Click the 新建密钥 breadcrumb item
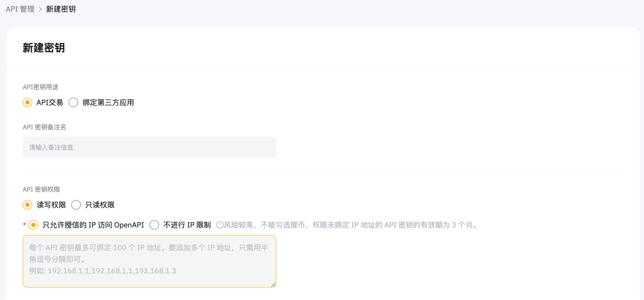Screen dimensions: 644x300 [61, 9]
